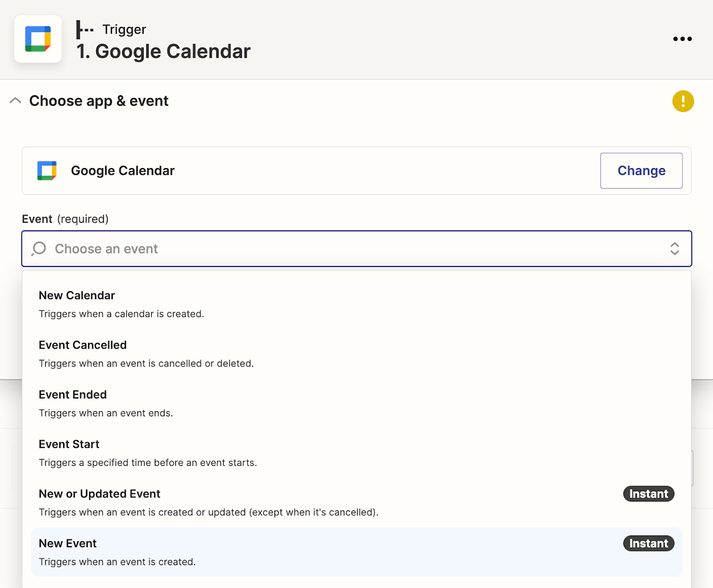
Task: Select the New Event trigger option
Action: click(356, 552)
